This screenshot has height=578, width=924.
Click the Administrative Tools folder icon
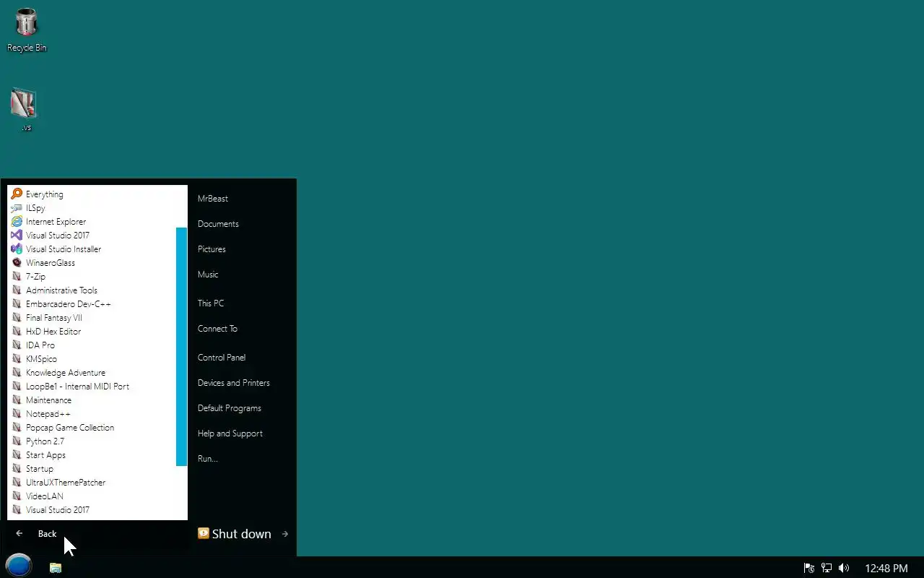click(17, 290)
